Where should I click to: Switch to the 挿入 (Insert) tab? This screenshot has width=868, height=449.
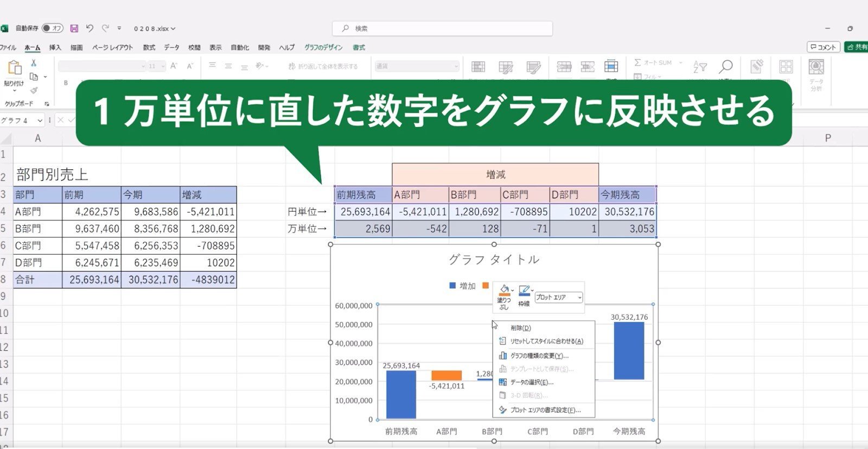click(55, 47)
